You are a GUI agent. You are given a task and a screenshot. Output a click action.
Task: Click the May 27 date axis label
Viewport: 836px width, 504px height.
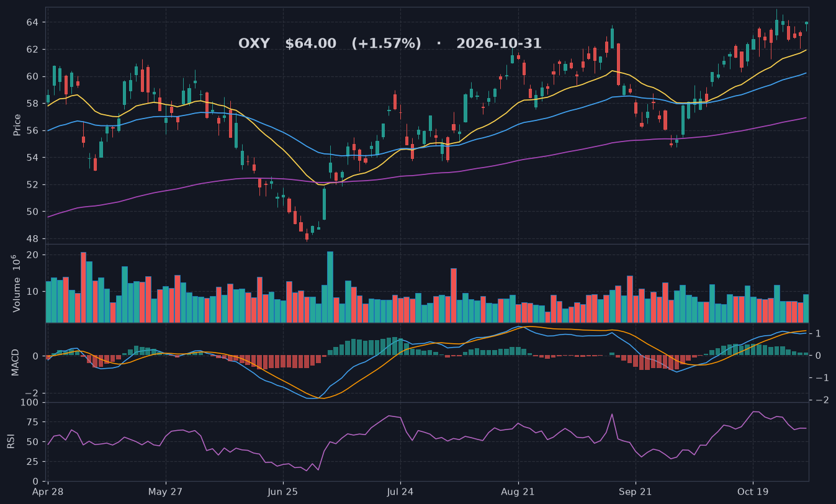tap(166, 492)
